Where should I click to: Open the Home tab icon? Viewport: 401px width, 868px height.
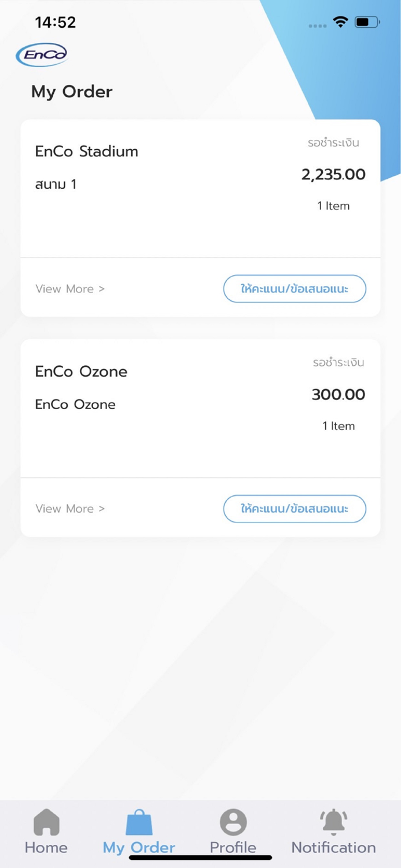click(46, 821)
